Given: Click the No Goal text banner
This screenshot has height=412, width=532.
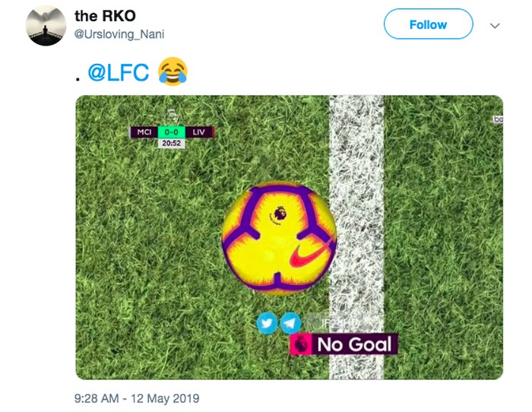Looking at the screenshot, I should [353, 344].
